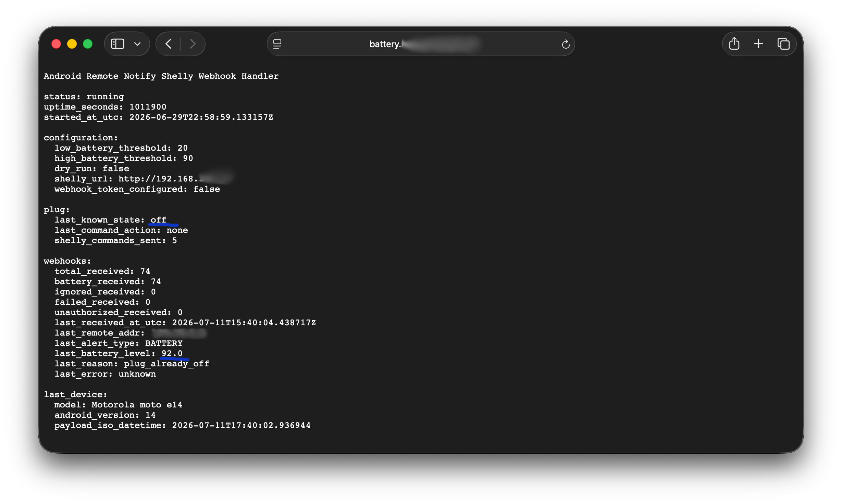Image resolution: width=842 pixels, height=504 pixels.
Task: Click the "status: running" line
Action: (84, 97)
